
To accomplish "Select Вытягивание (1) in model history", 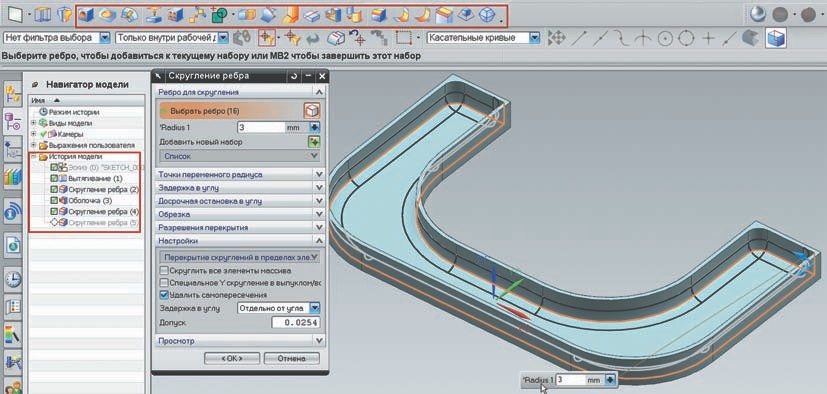I will [x=95, y=178].
